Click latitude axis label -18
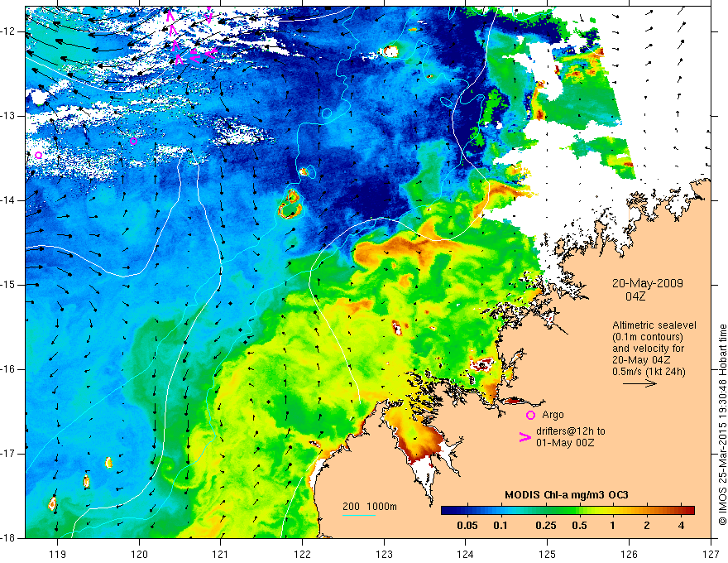 pos(9,538)
